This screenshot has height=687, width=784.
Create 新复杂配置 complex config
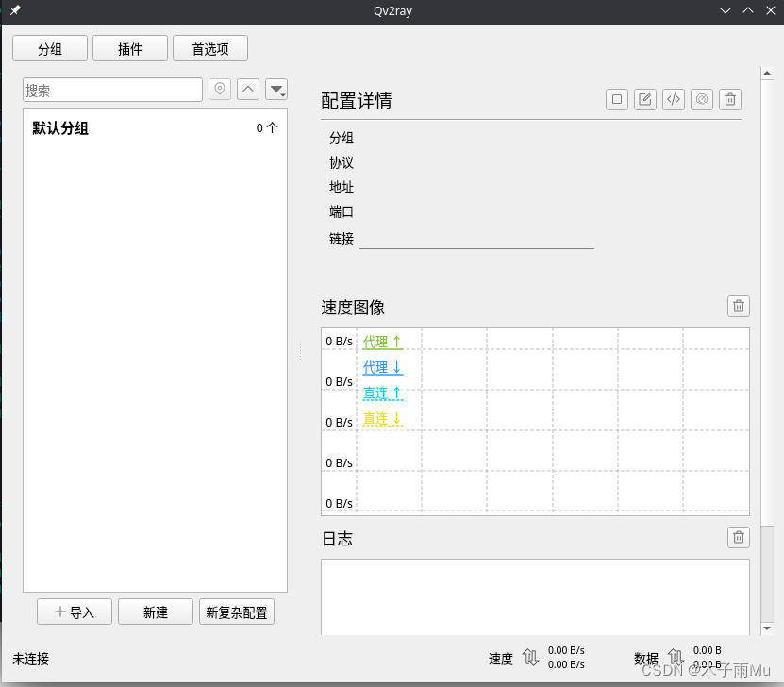(x=237, y=612)
